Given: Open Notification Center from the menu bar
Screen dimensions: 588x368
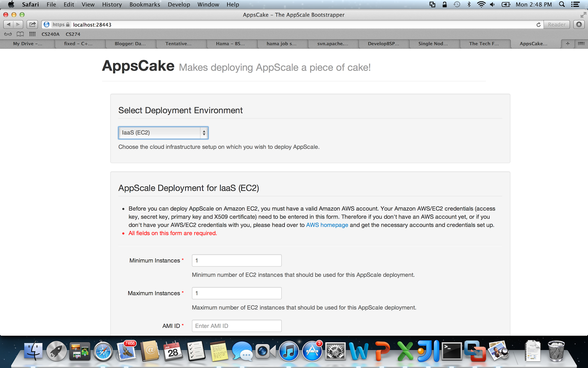Looking at the screenshot, I should click(576, 4).
